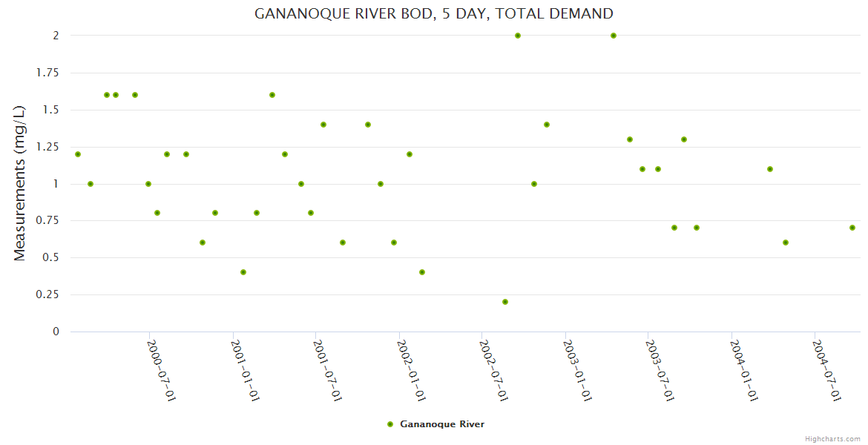Click the green legend marker icon
The height and width of the screenshot is (445, 868).
pyautogui.click(x=390, y=424)
